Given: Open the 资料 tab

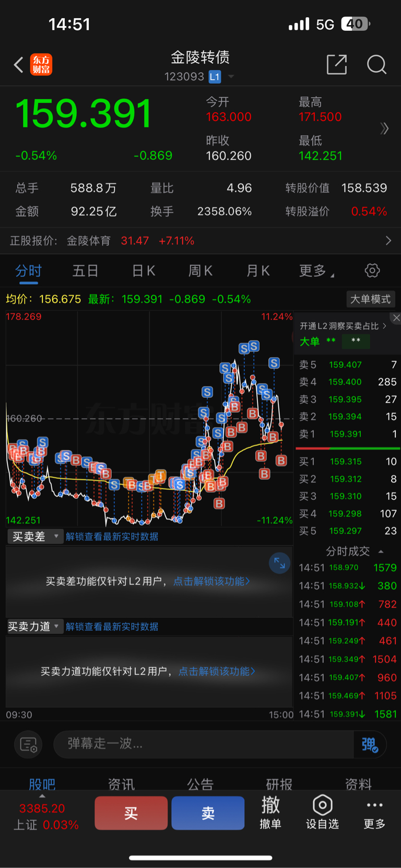Looking at the screenshot, I should pyautogui.click(x=358, y=784).
